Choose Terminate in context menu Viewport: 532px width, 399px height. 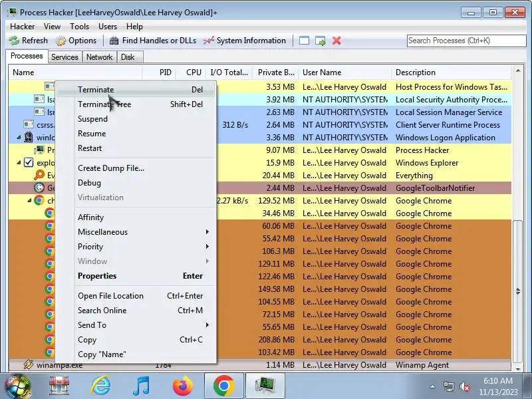pyautogui.click(x=136, y=90)
